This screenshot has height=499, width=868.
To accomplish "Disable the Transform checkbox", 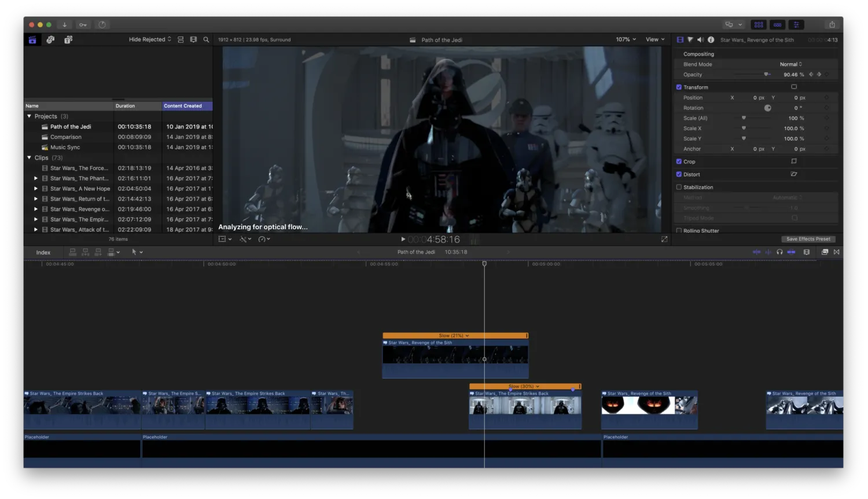I will coord(679,87).
